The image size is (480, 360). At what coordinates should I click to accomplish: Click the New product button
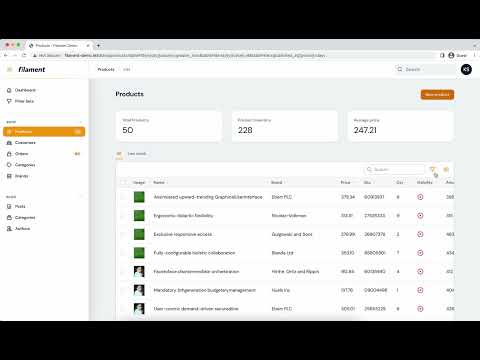point(437,95)
